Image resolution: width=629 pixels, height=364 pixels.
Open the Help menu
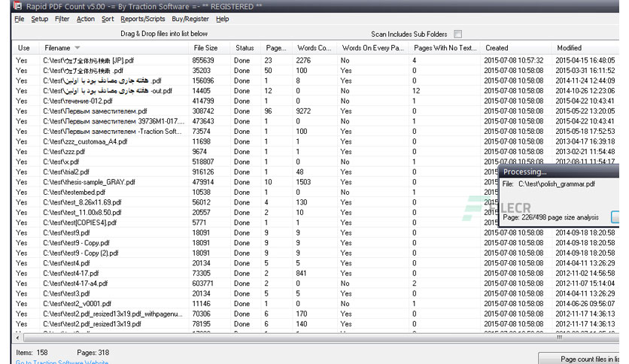[222, 19]
